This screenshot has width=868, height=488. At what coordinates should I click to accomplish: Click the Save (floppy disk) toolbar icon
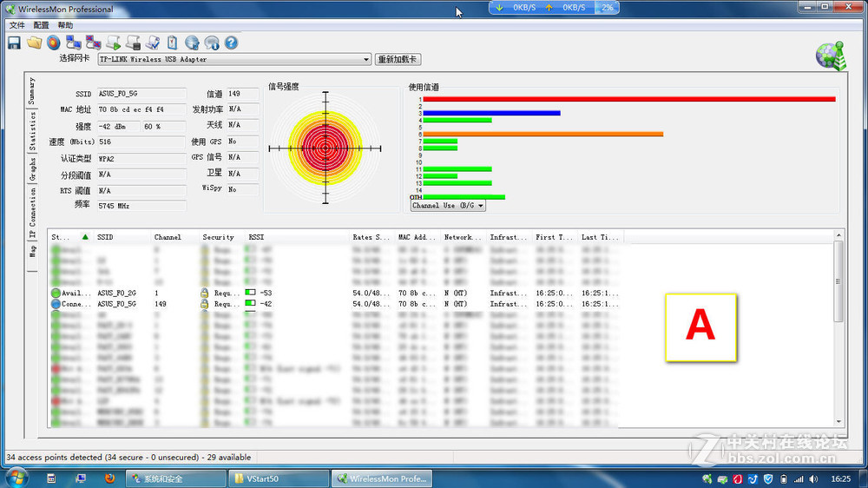click(x=14, y=43)
